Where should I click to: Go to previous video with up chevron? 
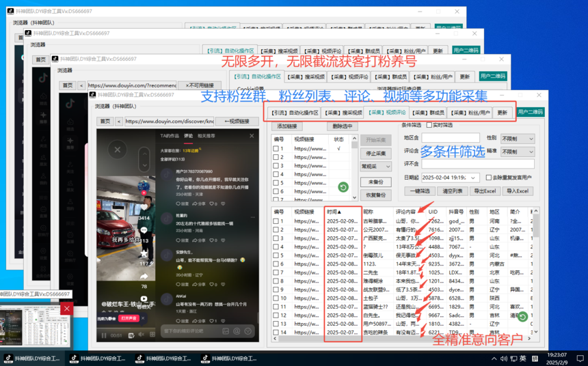(144, 153)
